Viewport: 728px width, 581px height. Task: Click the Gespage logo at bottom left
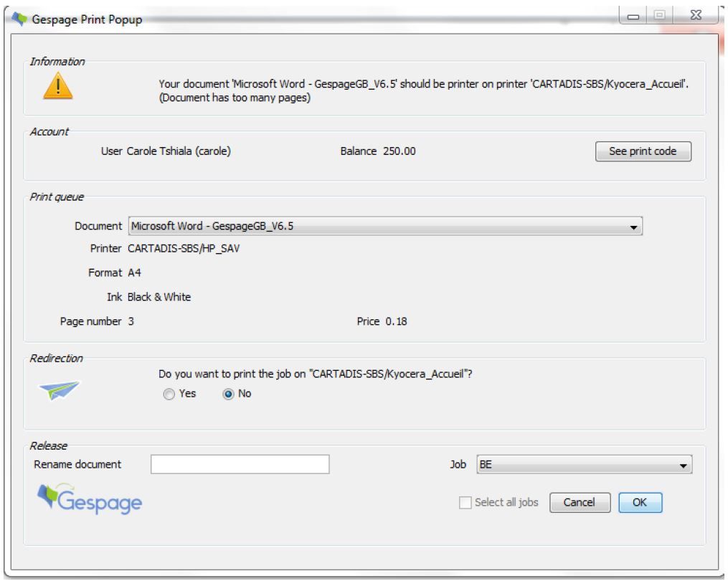click(x=90, y=499)
